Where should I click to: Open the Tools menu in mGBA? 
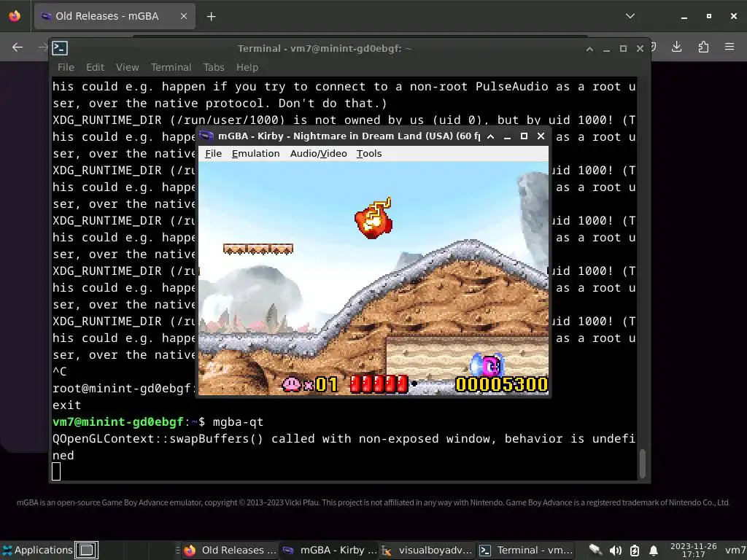pyautogui.click(x=368, y=153)
